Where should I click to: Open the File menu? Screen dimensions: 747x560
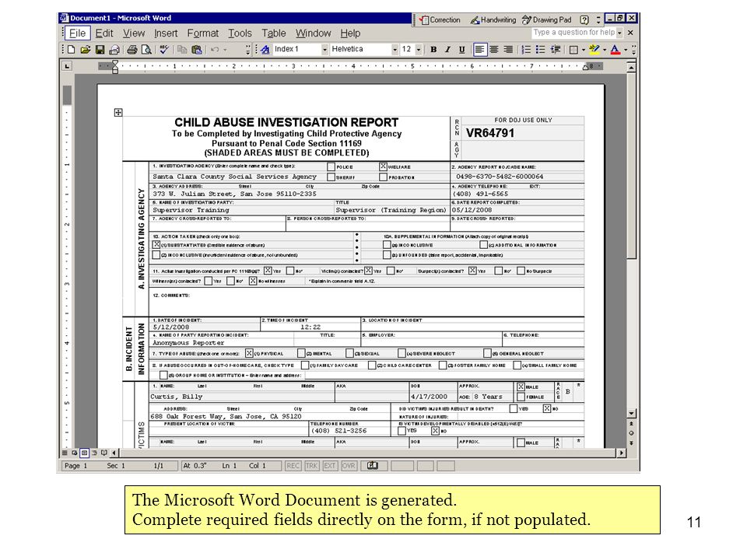[77, 33]
